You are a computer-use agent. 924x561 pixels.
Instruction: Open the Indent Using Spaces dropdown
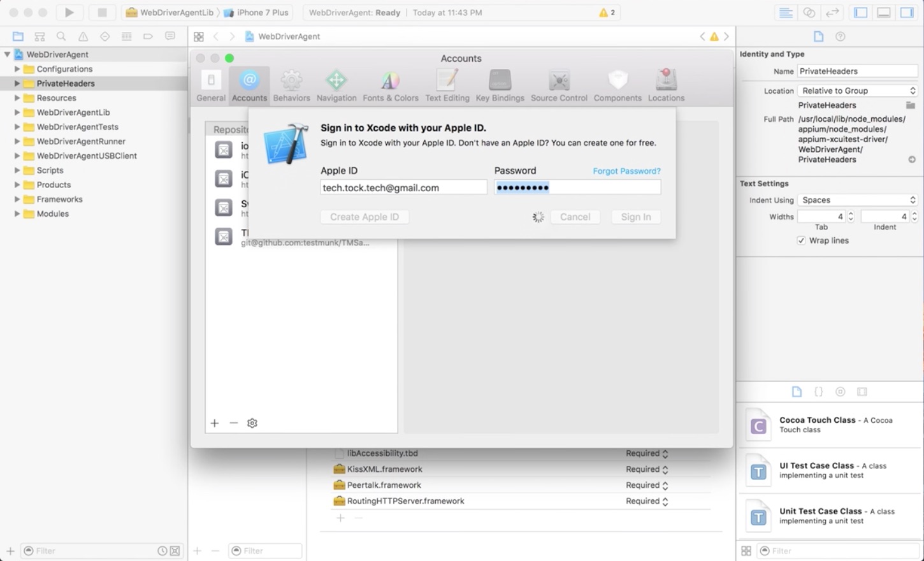tap(858, 200)
